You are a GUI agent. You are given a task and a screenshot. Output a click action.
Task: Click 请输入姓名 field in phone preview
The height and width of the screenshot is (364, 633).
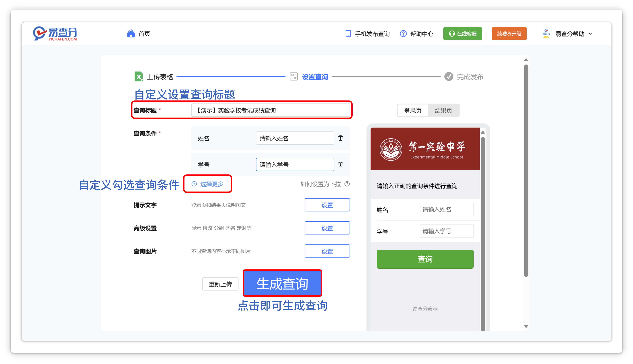447,210
